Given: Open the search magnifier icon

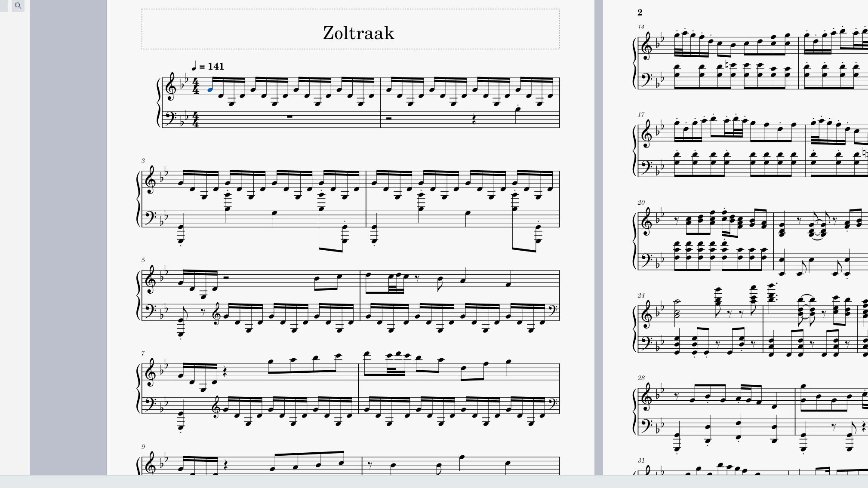Looking at the screenshot, I should [18, 6].
